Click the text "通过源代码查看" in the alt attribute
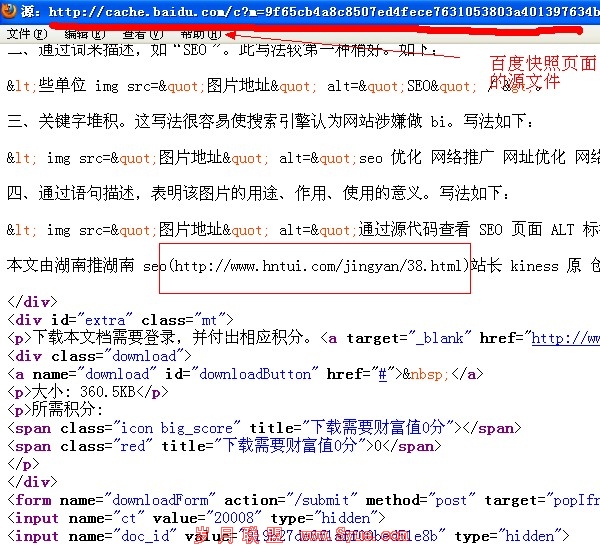This screenshot has height=545, width=600. click(414, 229)
